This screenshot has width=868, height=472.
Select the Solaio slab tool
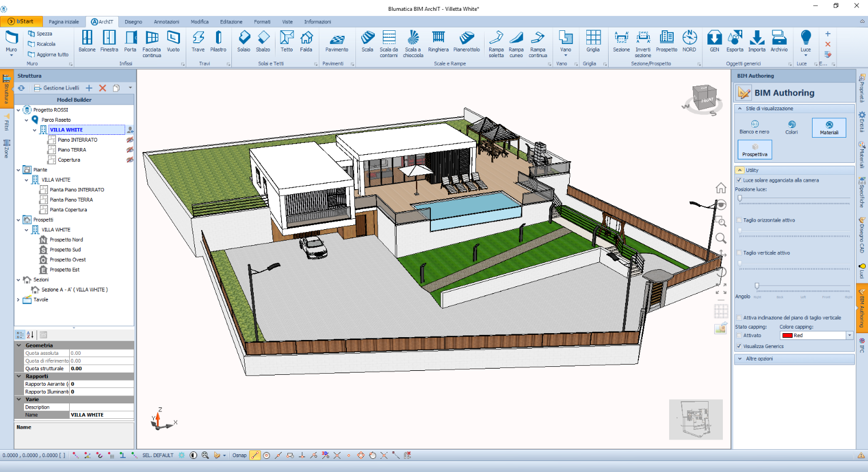click(x=244, y=42)
